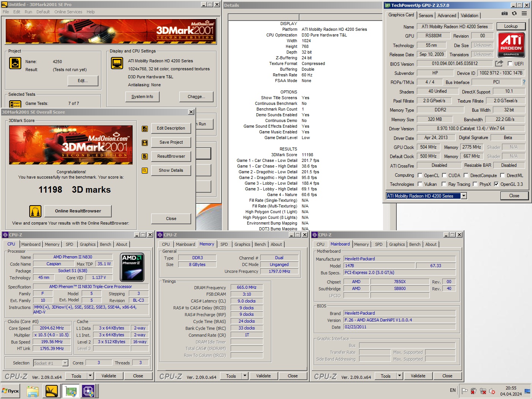Toggle the PhysX checkbox
Screen dimensions: 532x399
[475, 184]
